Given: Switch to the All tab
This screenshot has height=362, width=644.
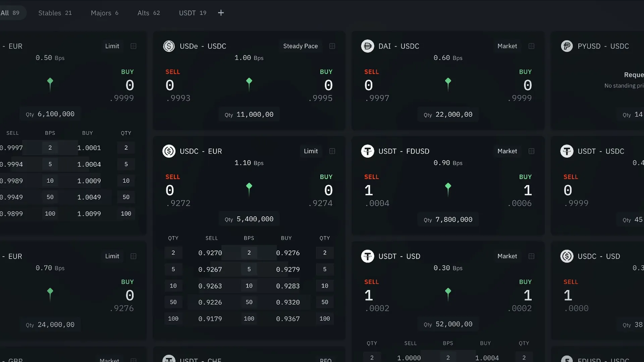Looking at the screenshot, I should point(10,13).
